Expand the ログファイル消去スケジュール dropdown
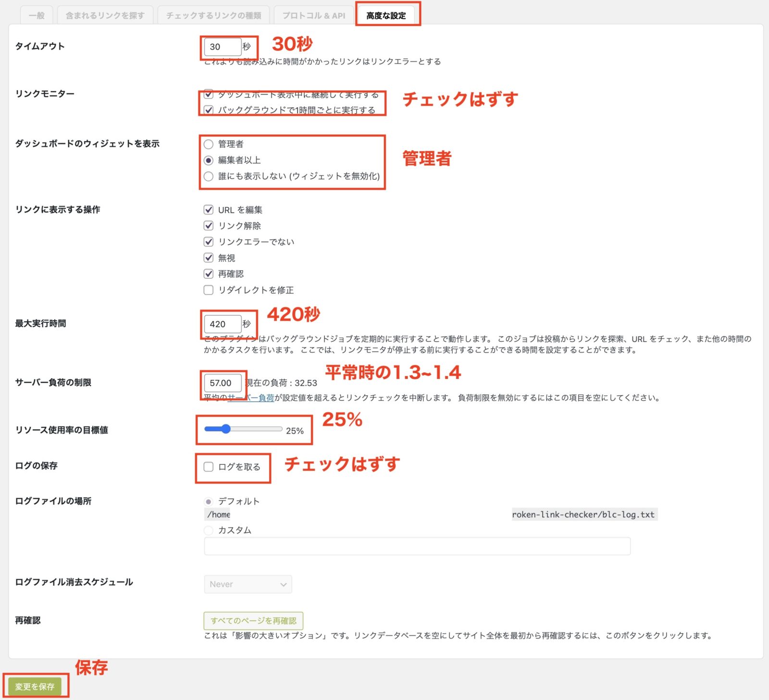The image size is (769, 700). coord(248,584)
